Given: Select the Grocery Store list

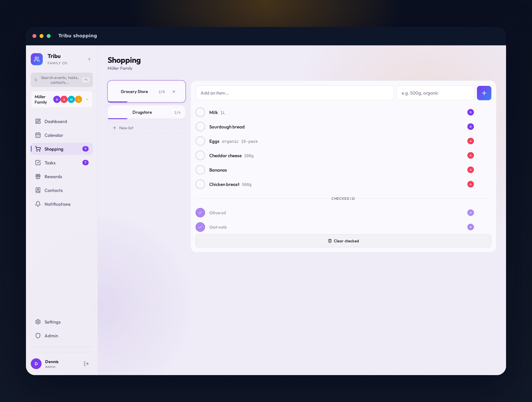Looking at the screenshot, I should coord(146,92).
